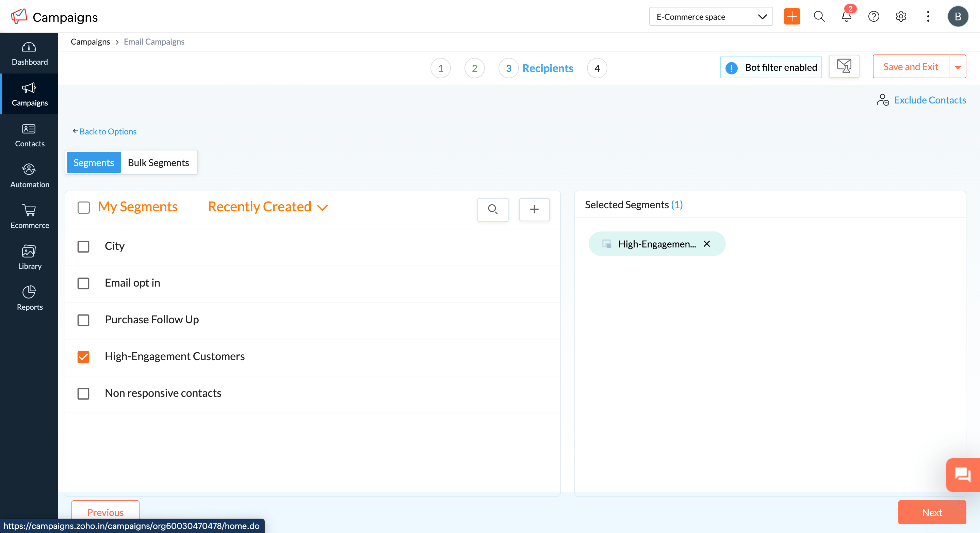Viewport: 980px width, 533px height.
Task: Go to step 4 in wizard
Action: [597, 68]
